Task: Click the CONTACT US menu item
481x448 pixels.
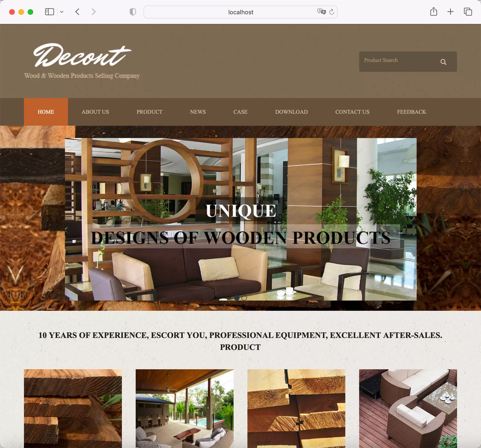Action: [x=352, y=112]
